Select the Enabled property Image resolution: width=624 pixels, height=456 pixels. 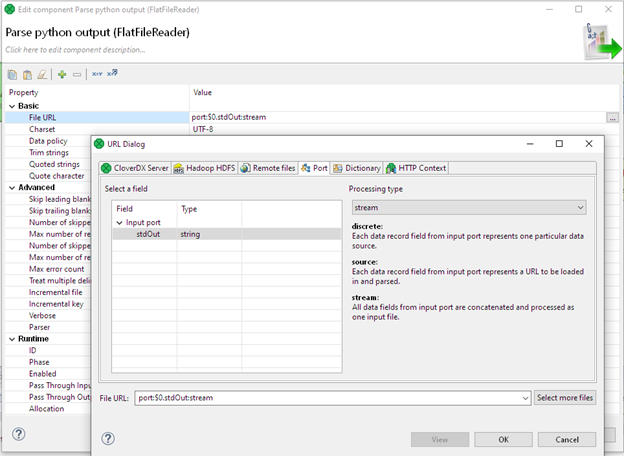(x=43, y=374)
